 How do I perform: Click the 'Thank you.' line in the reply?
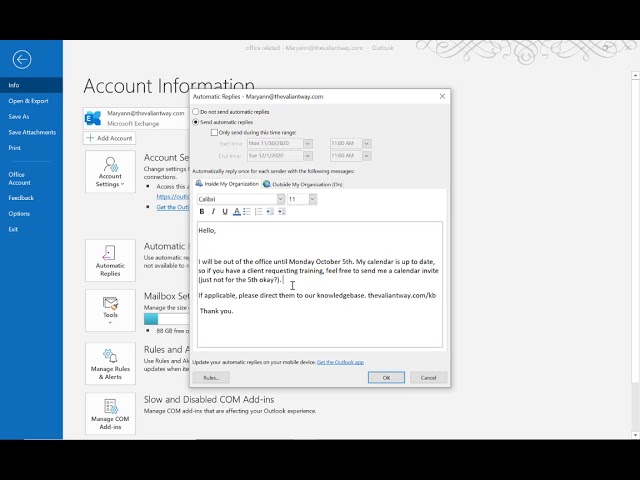point(216,311)
